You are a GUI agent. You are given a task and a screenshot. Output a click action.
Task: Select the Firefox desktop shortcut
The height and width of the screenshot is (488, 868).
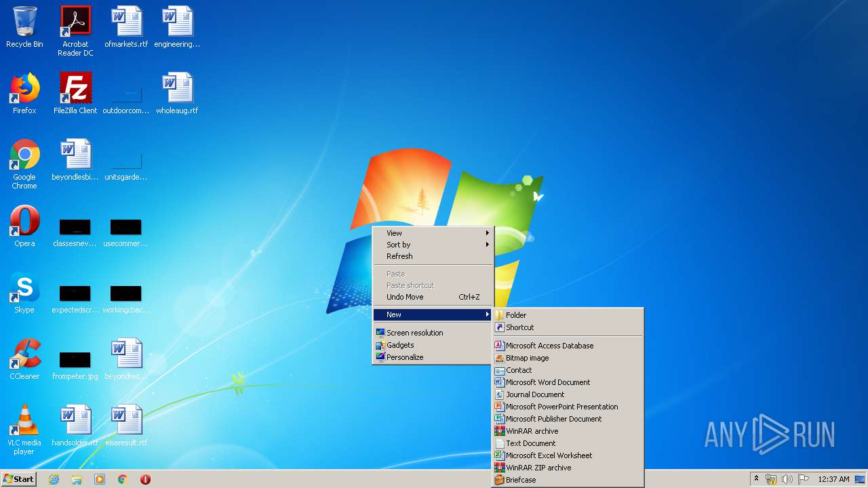[x=24, y=94]
